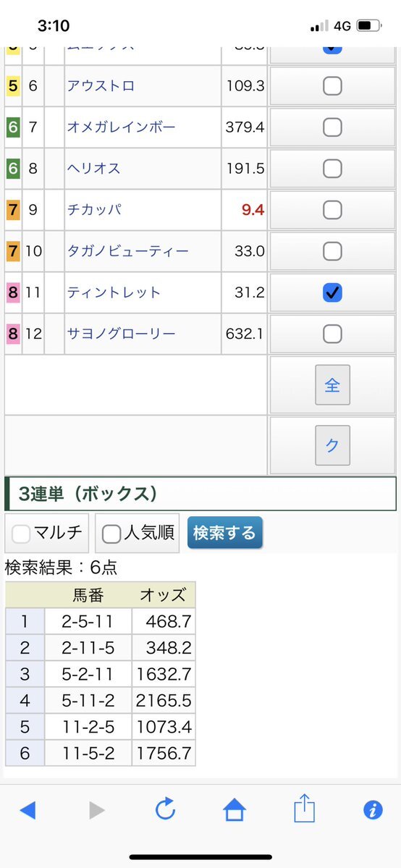Image resolution: width=401 pixels, height=868 pixels.
Task: Reload the page with refresh icon
Action: click(x=165, y=810)
